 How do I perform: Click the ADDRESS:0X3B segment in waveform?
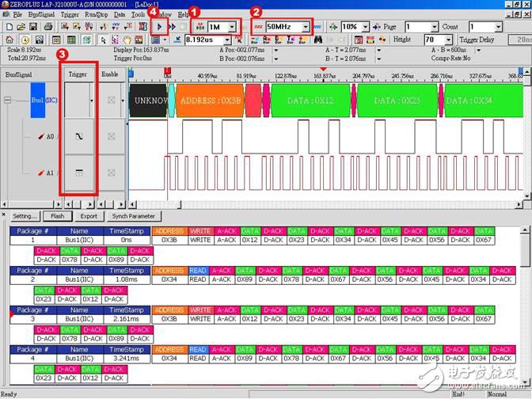click(x=209, y=101)
